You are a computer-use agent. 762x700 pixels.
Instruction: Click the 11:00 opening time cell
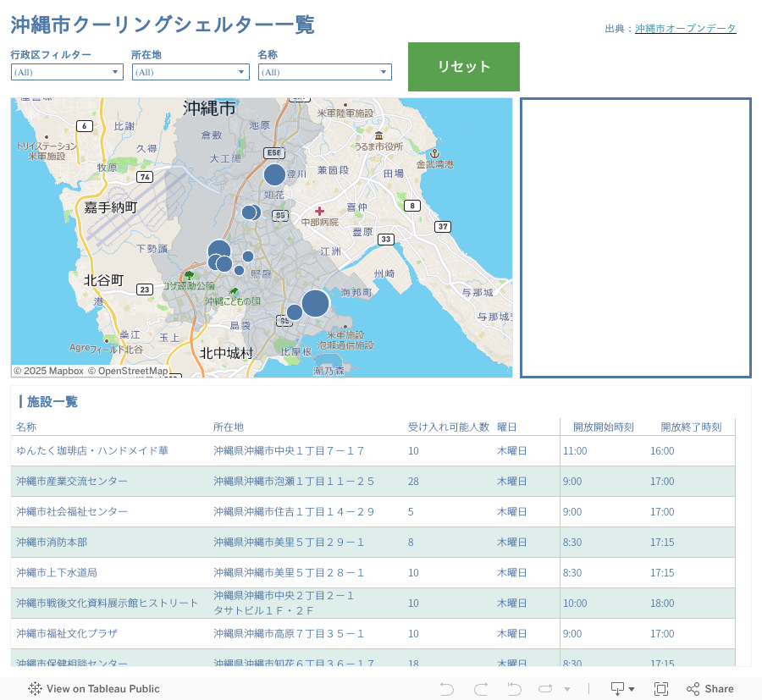tap(575, 451)
